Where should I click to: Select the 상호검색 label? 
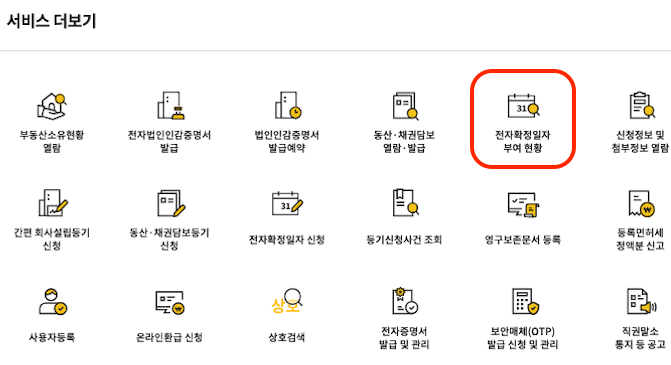click(x=287, y=337)
